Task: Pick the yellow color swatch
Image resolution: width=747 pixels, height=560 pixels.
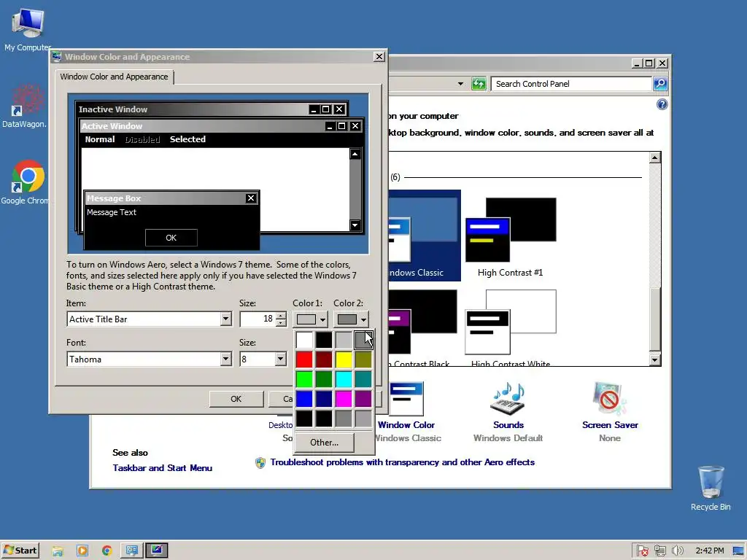Action: (344, 359)
